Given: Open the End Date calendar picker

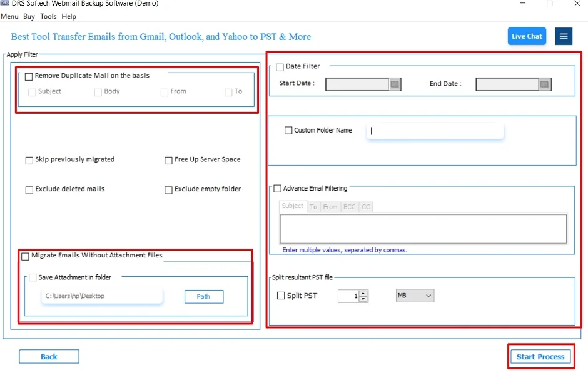Looking at the screenshot, I should (x=545, y=84).
